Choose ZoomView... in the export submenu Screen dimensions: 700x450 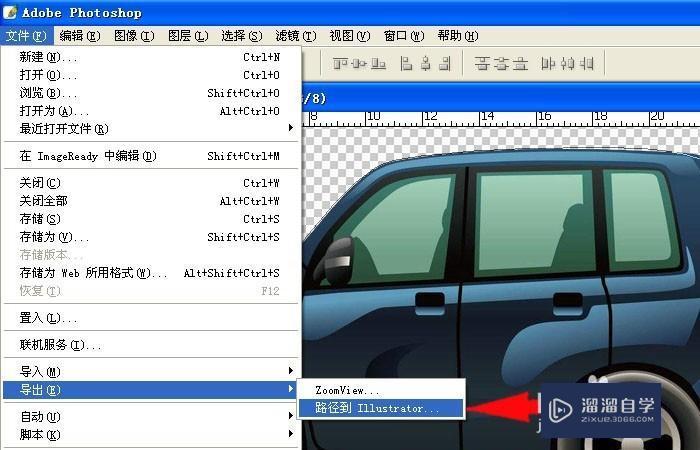click(x=381, y=390)
